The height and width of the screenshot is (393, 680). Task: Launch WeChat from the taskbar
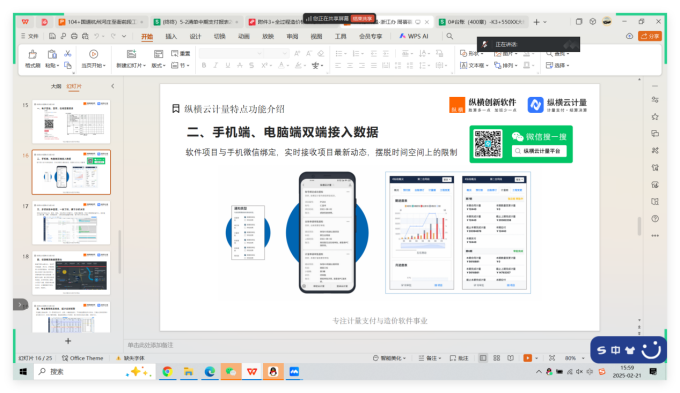click(x=231, y=372)
